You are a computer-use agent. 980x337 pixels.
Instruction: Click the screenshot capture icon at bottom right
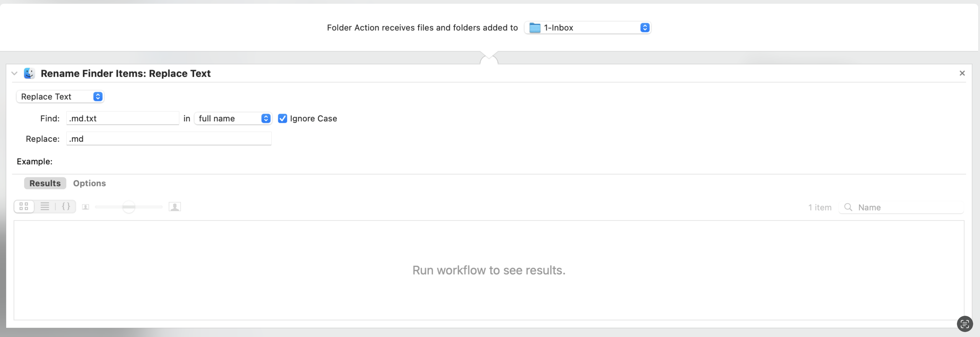pyautogui.click(x=964, y=324)
